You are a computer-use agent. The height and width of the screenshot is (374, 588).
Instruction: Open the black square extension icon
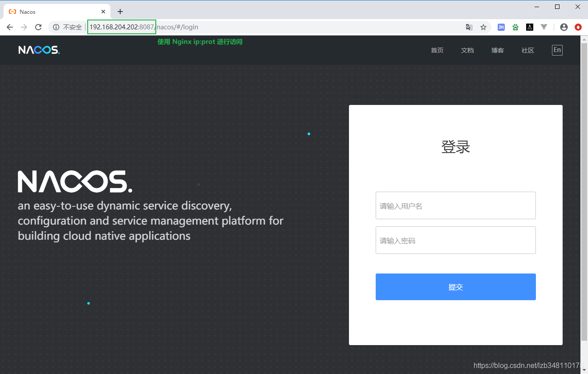(x=530, y=27)
